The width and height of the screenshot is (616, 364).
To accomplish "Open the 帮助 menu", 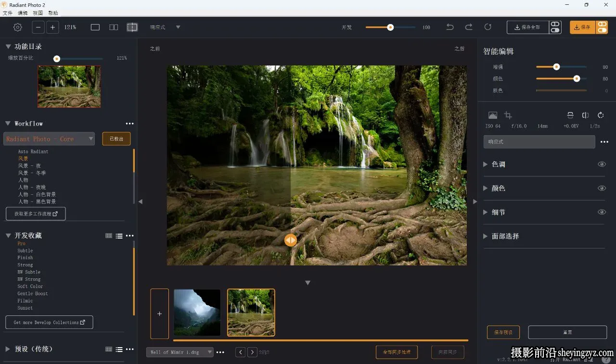I will click(53, 13).
